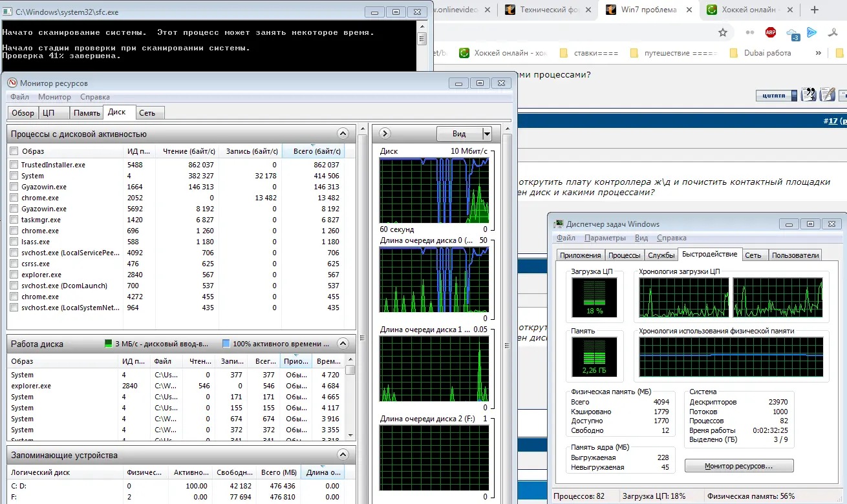Open the cloud extension with the -3 badge
This screenshot has width=847, height=504.
click(x=792, y=33)
